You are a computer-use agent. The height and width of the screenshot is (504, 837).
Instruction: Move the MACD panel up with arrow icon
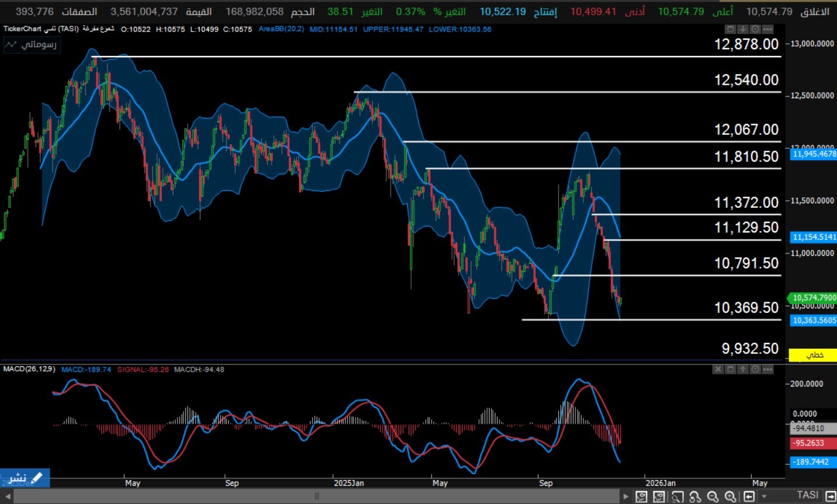tap(743, 370)
